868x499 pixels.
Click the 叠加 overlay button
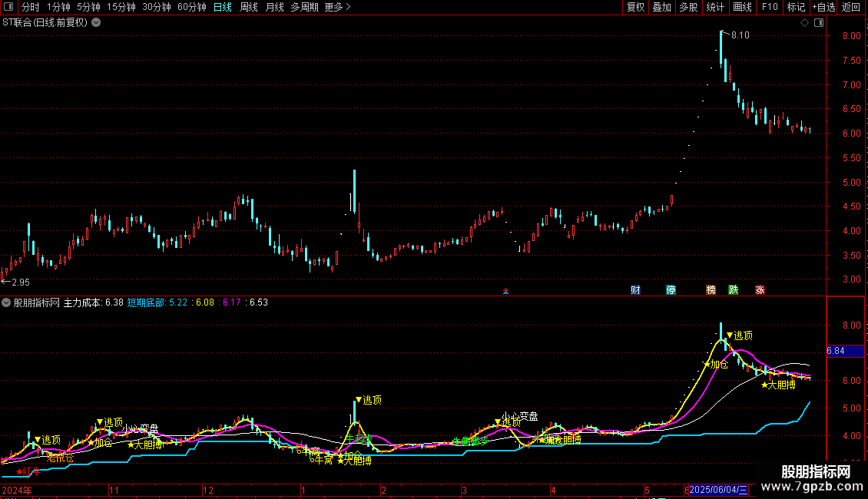[x=661, y=7]
